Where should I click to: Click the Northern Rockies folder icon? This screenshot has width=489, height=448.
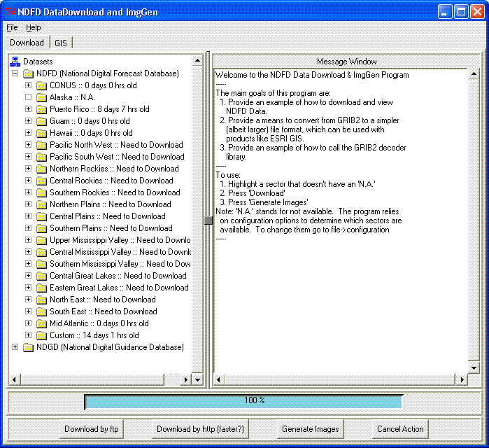[41, 169]
